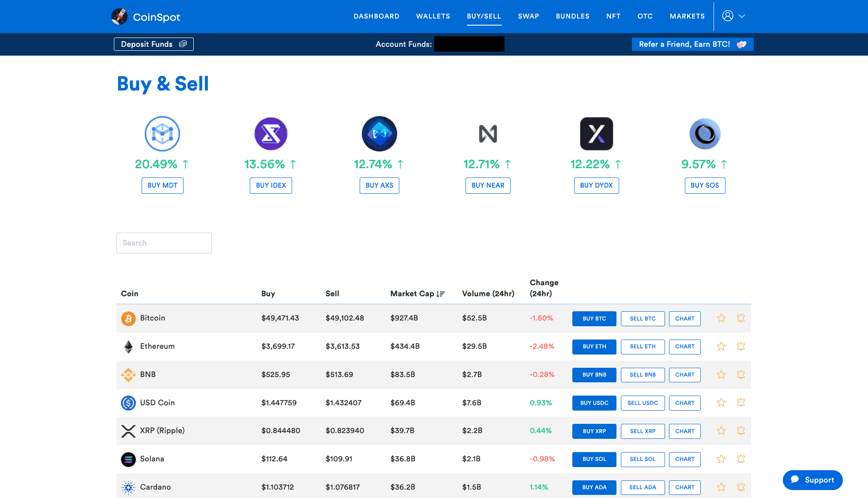Click the Sell column header
This screenshot has height=498, width=868.
pyautogui.click(x=332, y=294)
